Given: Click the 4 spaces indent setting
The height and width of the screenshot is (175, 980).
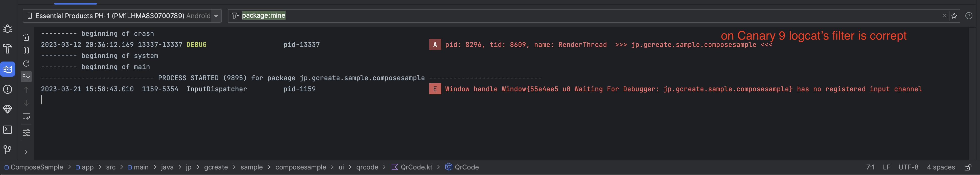Looking at the screenshot, I should pyautogui.click(x=940, y=167).
